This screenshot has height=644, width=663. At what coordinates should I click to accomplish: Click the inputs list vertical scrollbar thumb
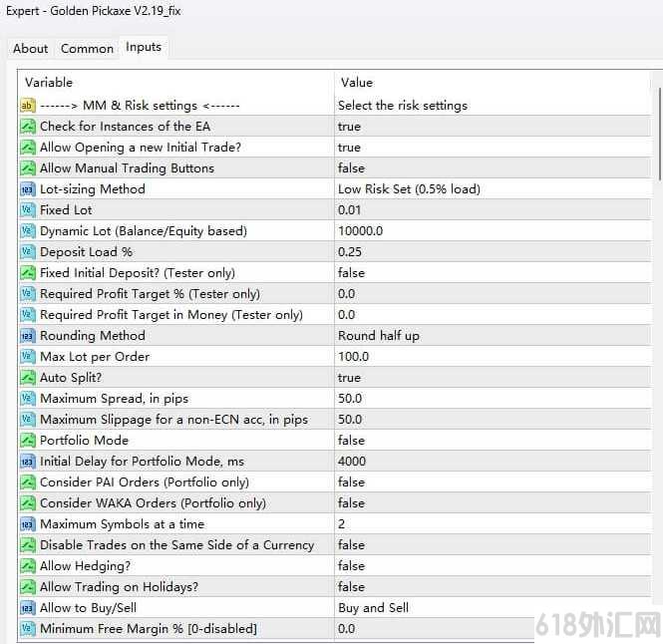[x=660, y=135]
